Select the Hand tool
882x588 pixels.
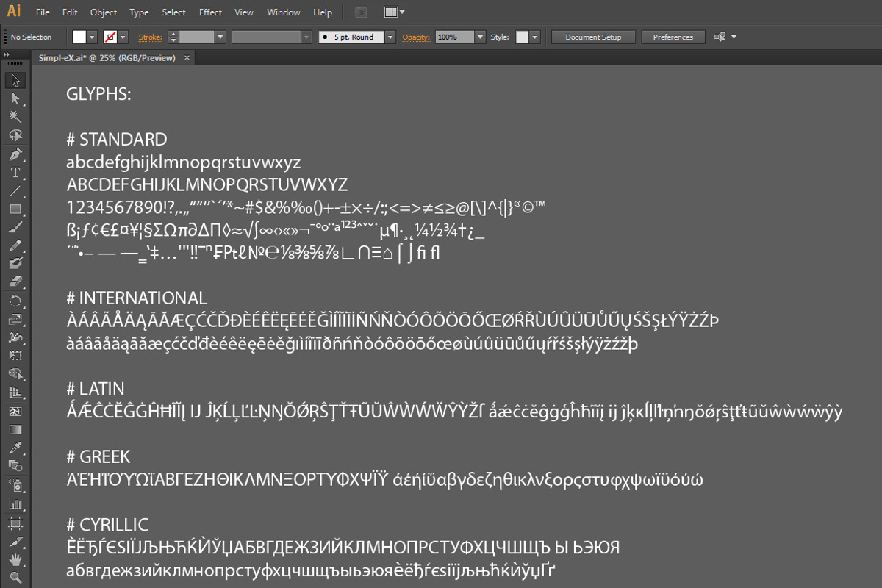click(15, 560)
